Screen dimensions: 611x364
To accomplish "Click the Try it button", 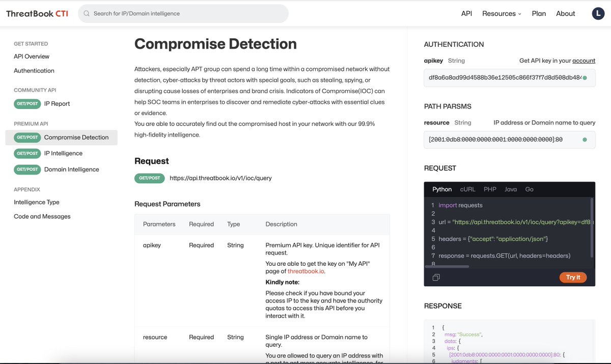I will point(573,277).
